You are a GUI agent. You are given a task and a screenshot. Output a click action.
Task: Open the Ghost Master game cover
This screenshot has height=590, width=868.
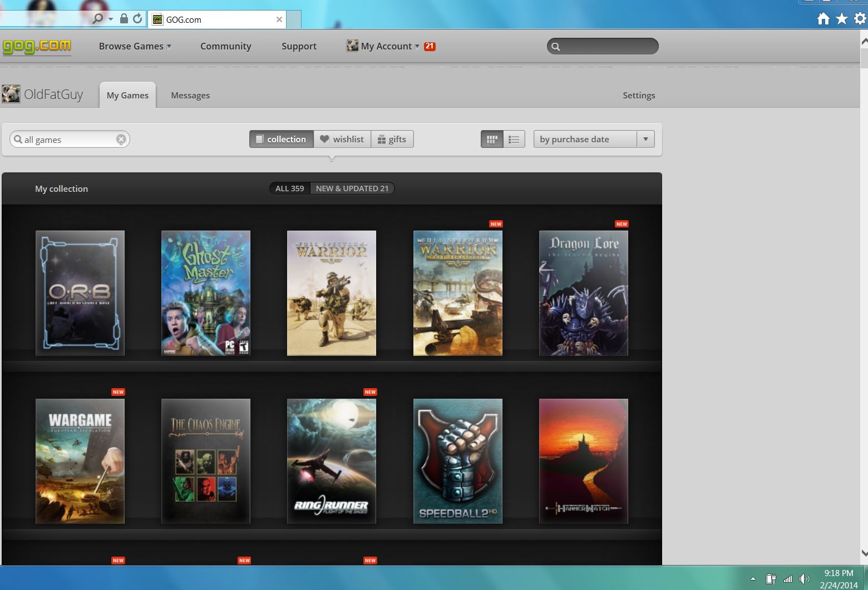coord(206,293)
